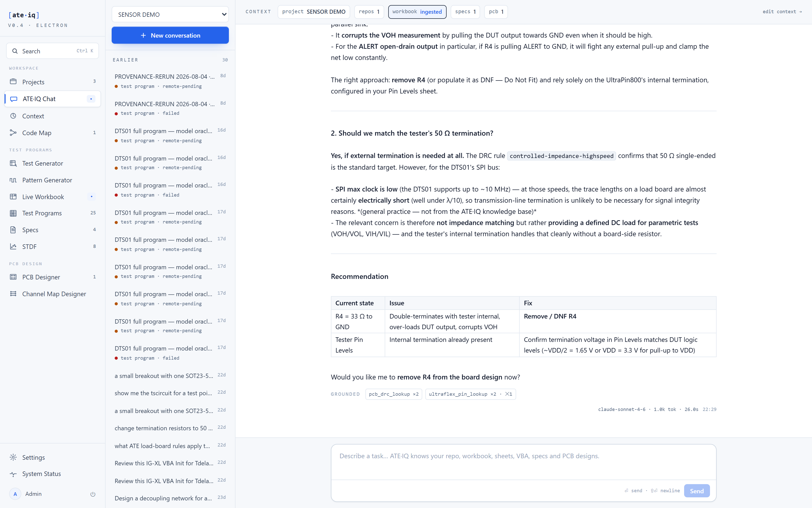The height and width of the screenshot is (508, 812).
Task: Click the specs 1 context chip
Action: point(465,12)
